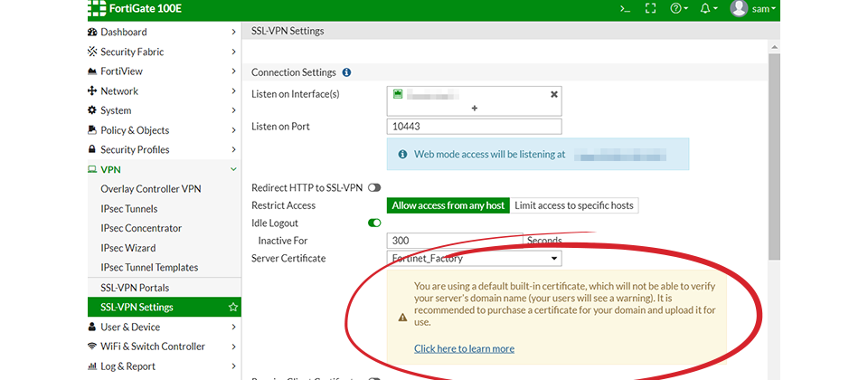This screenshot has width=868, height=380.
Task: Click the VPN monitor icon
Action: point(92,169)
